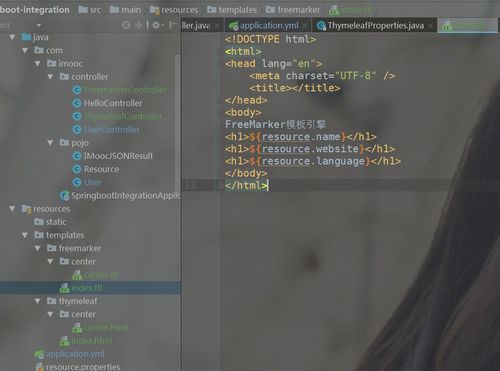
Task: Click on resource.language expression in editor
Action: coord(313,161)
